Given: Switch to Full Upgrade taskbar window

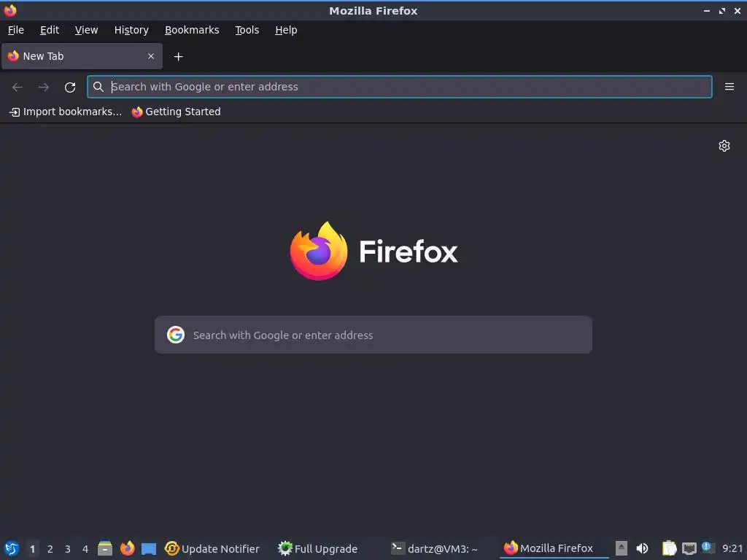Looking at the screenshot, I should tap(318, 548).
